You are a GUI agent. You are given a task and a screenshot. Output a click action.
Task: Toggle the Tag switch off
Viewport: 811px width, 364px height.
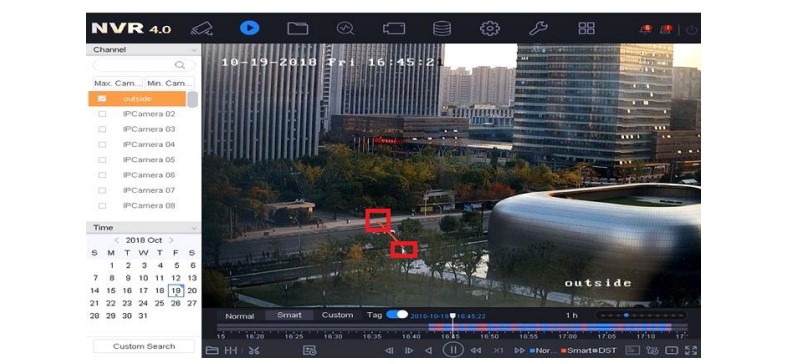pyautogui.click(x=397, y=314)
